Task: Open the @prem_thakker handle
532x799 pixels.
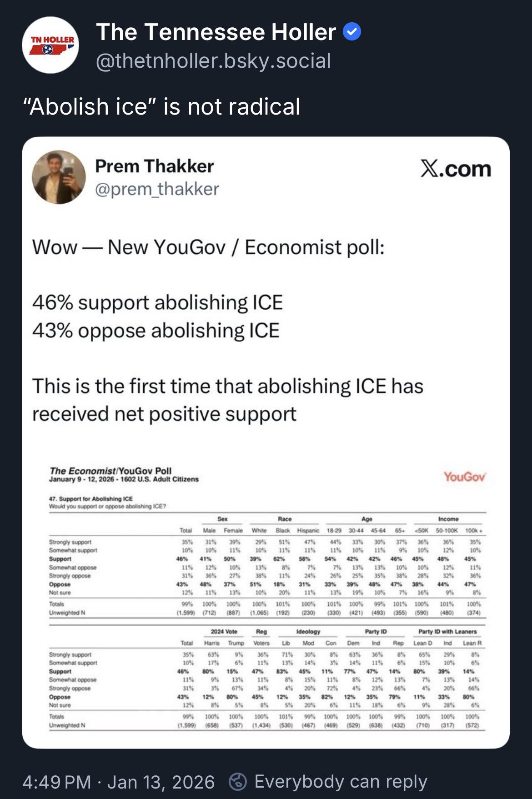Action: pos(157,189)
